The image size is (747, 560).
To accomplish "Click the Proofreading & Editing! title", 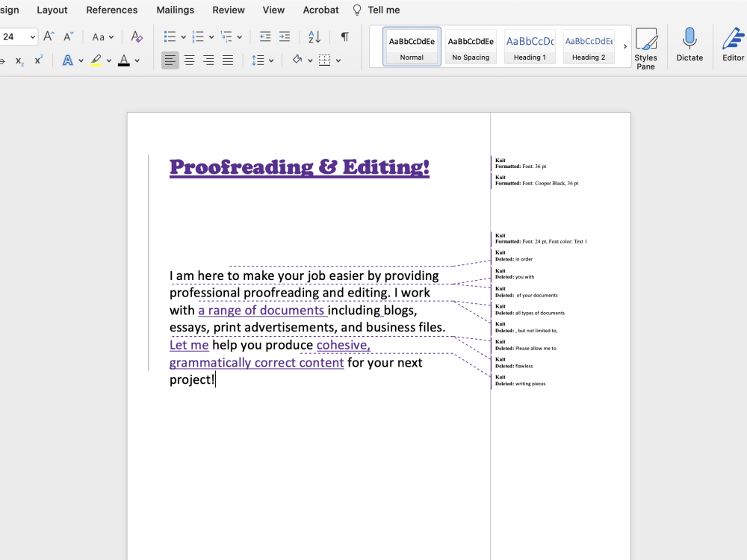I will (300, 167).
